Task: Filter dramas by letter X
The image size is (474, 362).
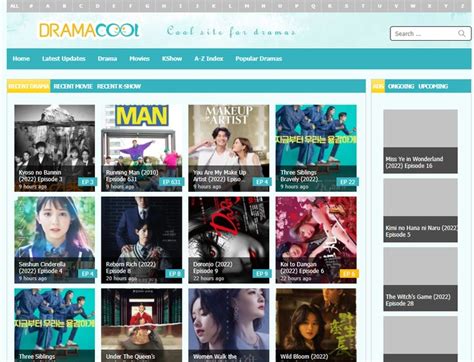Action: (429, 6)
